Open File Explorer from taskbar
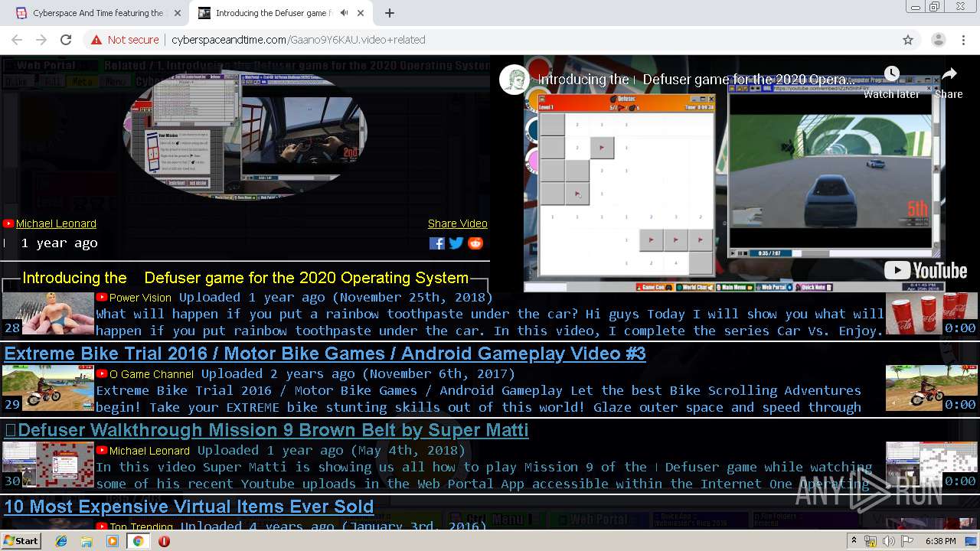This screenshot has width=980, height=551. tap(87, 540)
